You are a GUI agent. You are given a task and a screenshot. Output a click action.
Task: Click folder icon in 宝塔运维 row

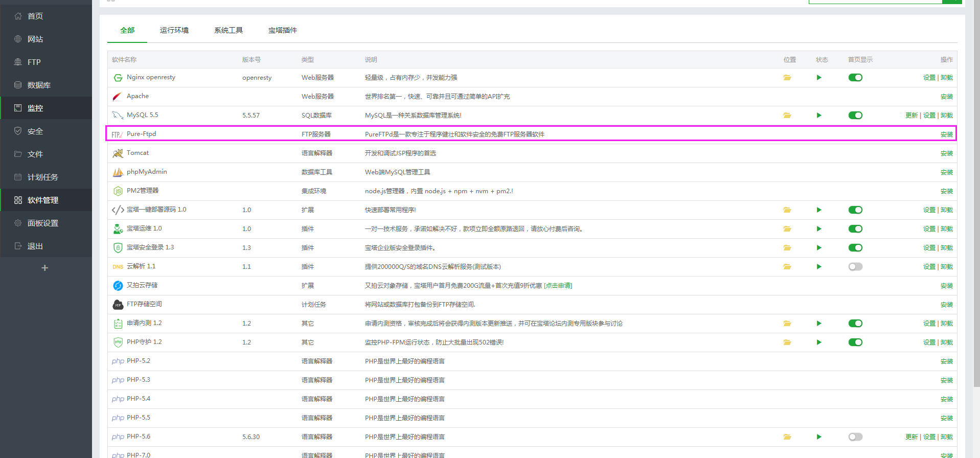click(x=787, y=229)
